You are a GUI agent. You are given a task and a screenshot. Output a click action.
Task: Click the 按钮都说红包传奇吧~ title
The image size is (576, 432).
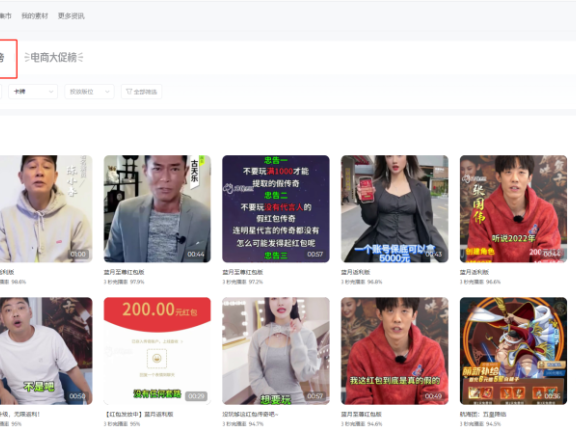coord(251,414)
